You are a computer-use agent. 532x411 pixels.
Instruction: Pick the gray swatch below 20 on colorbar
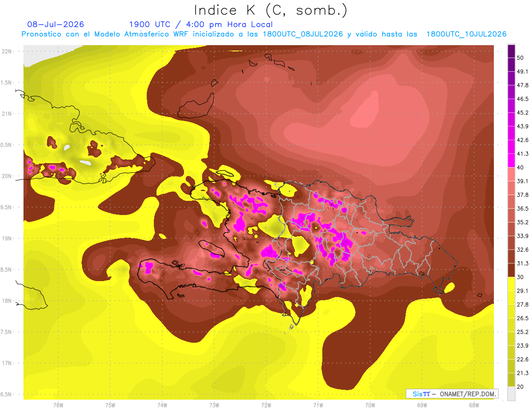point(511,393)
